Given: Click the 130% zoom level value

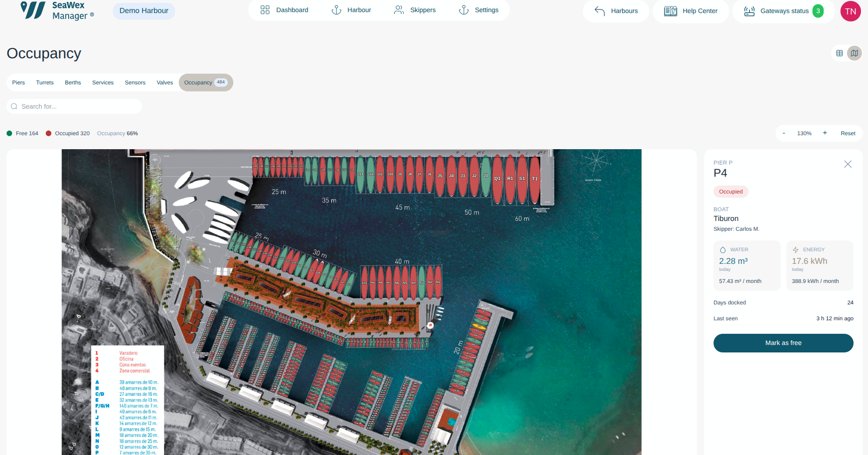Looking at the screenshot, I should pos(804,133).
